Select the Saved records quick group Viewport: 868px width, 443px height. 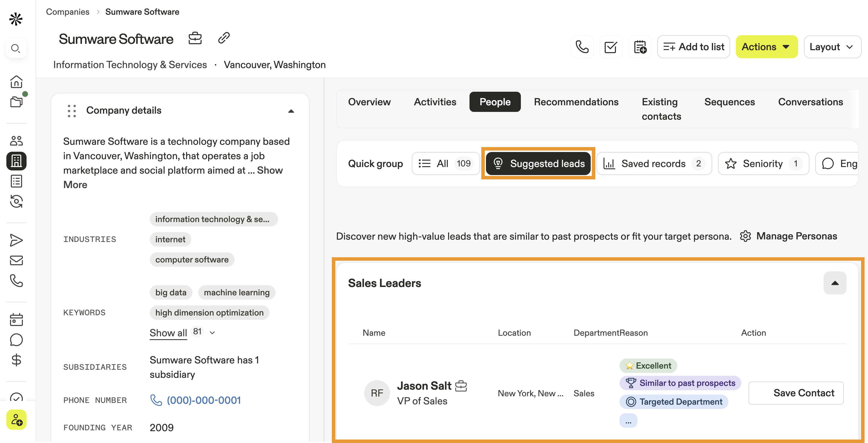(x=654, y=164)
